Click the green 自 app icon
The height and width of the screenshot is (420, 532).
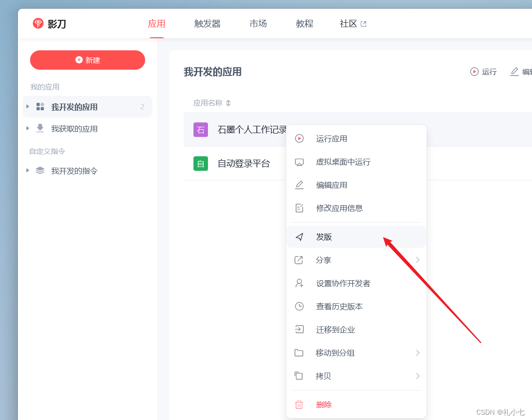click(201, 164)
